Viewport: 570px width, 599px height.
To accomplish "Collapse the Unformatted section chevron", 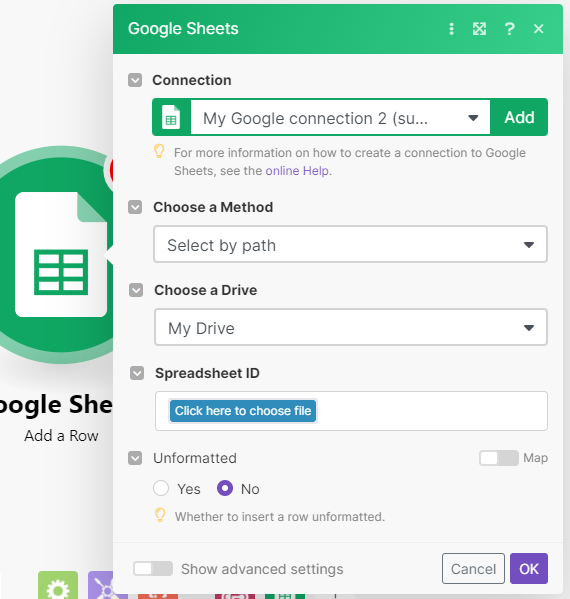I will (135, 458).
